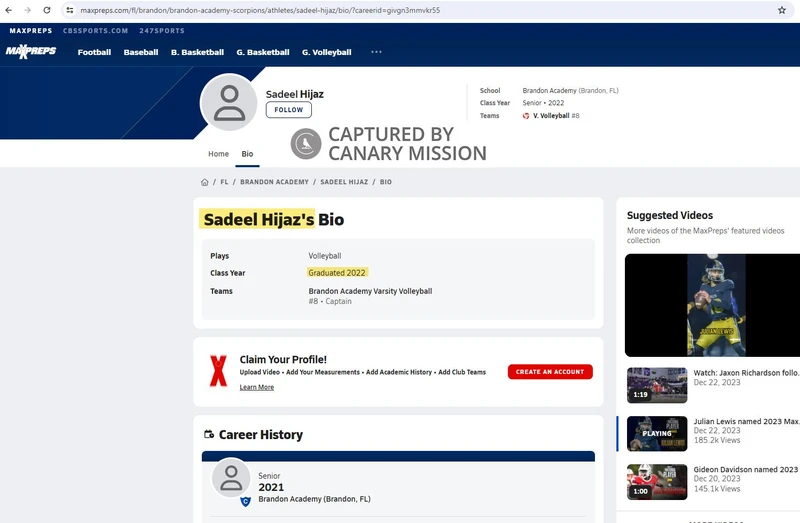Go back using browser back arrow

(x=9, y=10)
